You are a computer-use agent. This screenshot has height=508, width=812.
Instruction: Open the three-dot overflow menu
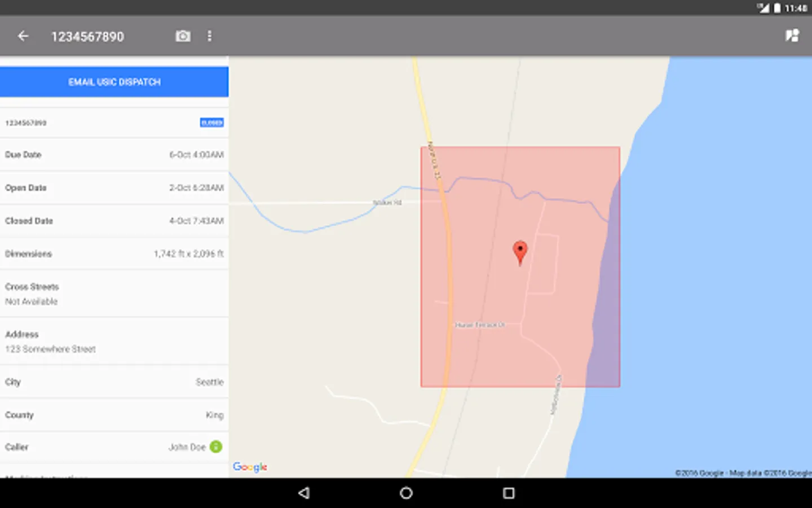(x=210, y=36)
